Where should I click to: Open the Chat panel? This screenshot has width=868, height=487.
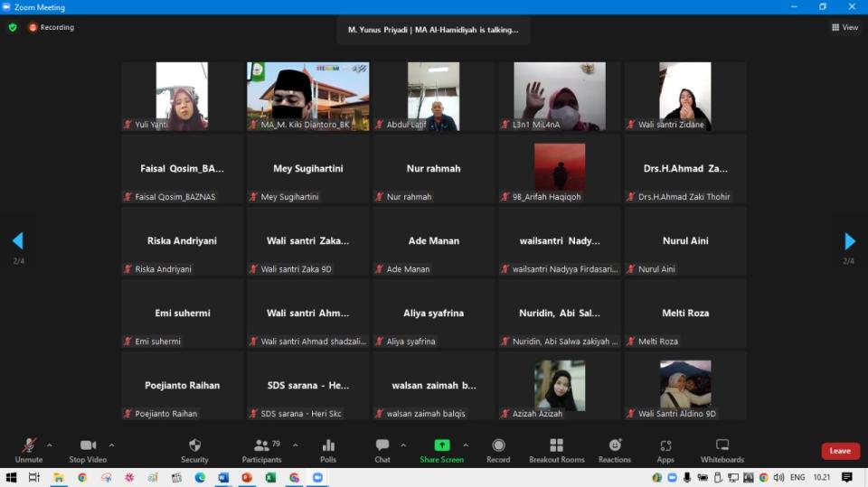[382, 450]
